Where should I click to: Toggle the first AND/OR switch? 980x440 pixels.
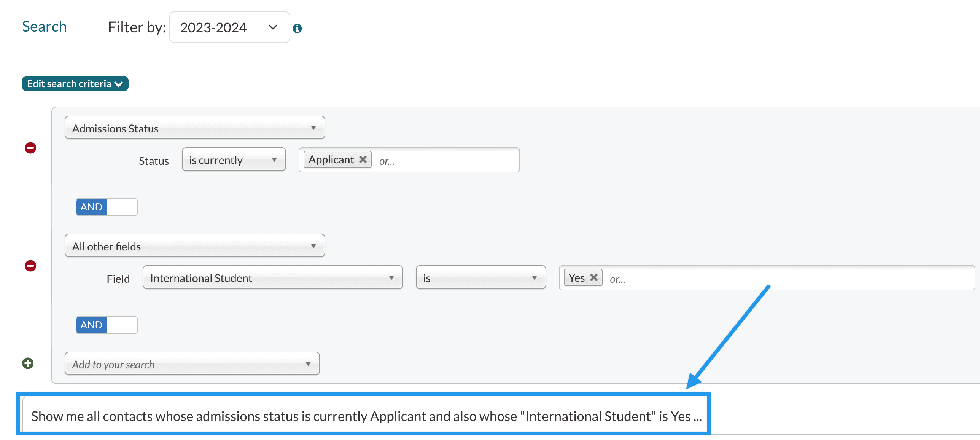pyautogui.click(x=107, y=207)
